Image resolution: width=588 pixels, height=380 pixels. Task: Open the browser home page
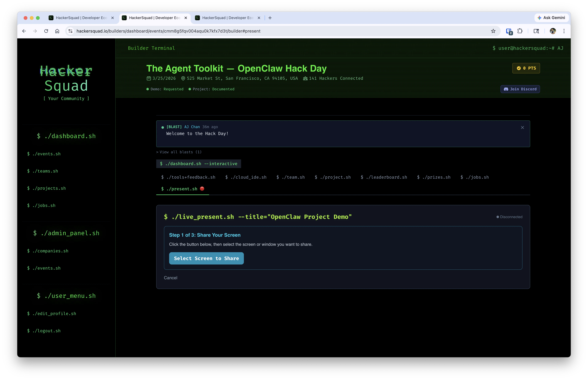point(57,31)
